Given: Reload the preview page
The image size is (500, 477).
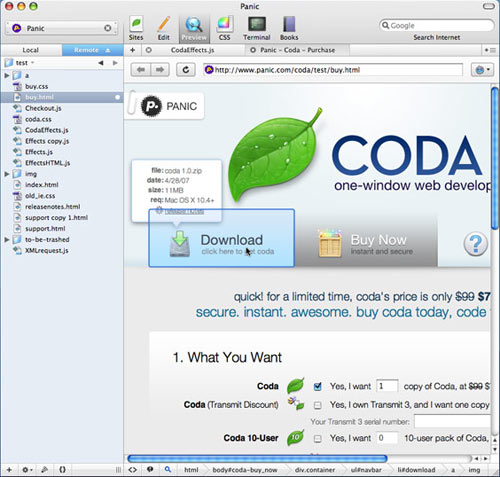Looking at the screenshot, I should (186, 70).
